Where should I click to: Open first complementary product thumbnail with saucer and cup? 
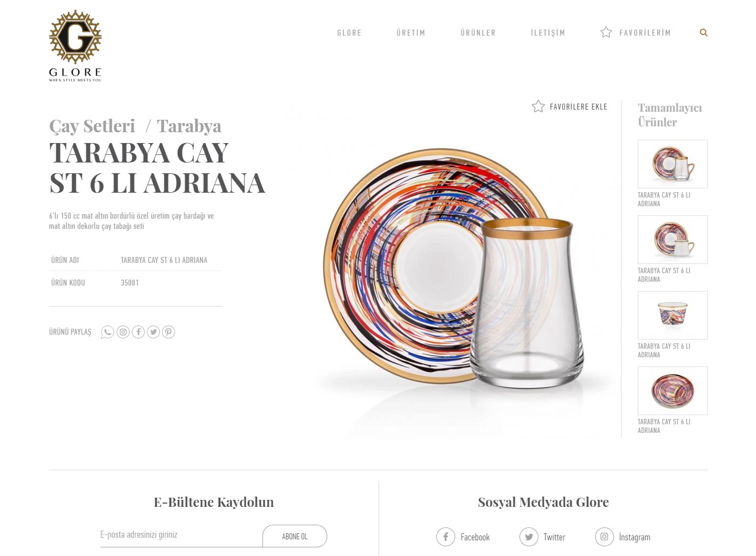(673, 164)
